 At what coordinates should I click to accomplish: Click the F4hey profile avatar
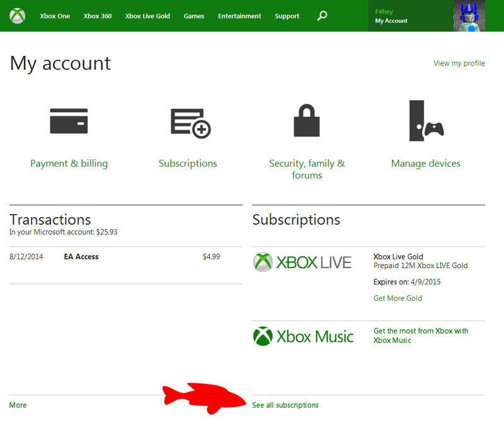(469, 16)
